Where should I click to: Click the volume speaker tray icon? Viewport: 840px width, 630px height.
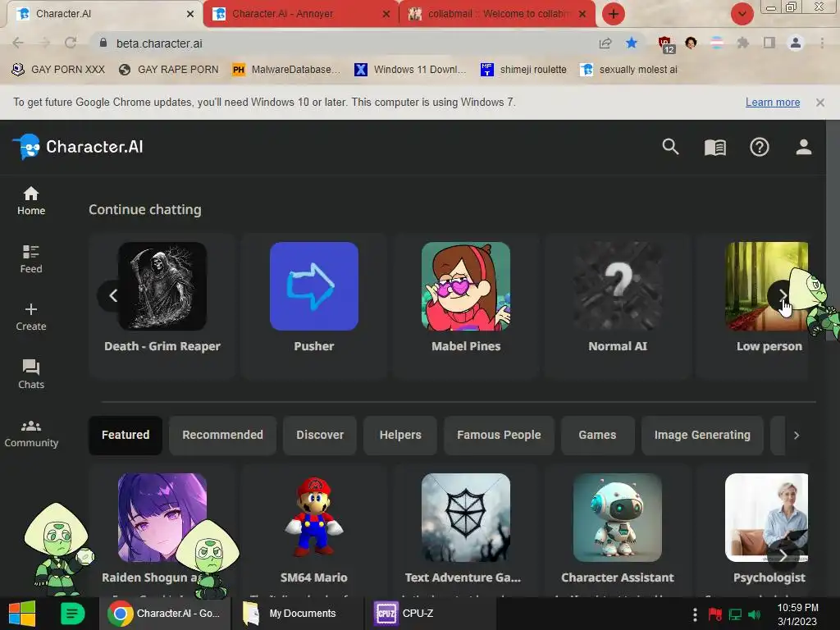coord(755,614)
